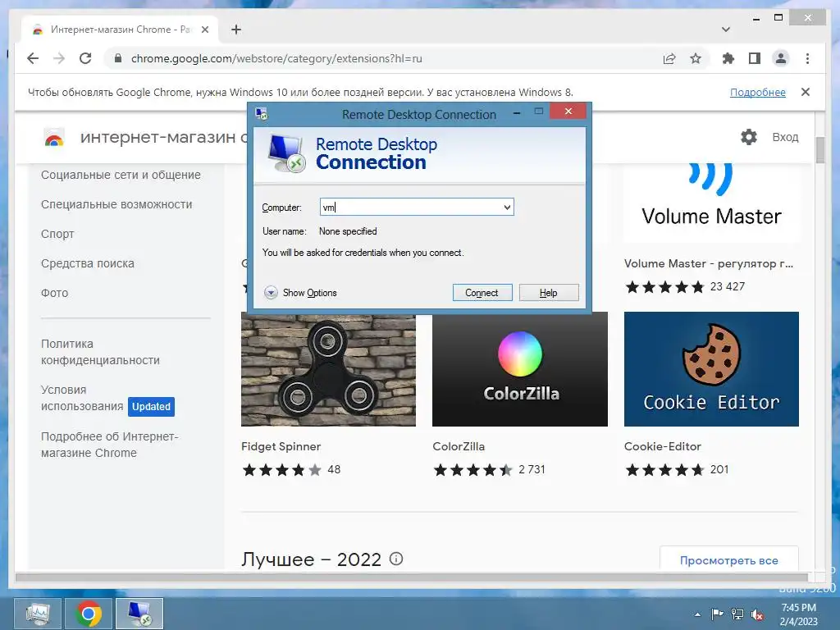Select Социальные сети и общение category

click(121, 175)
